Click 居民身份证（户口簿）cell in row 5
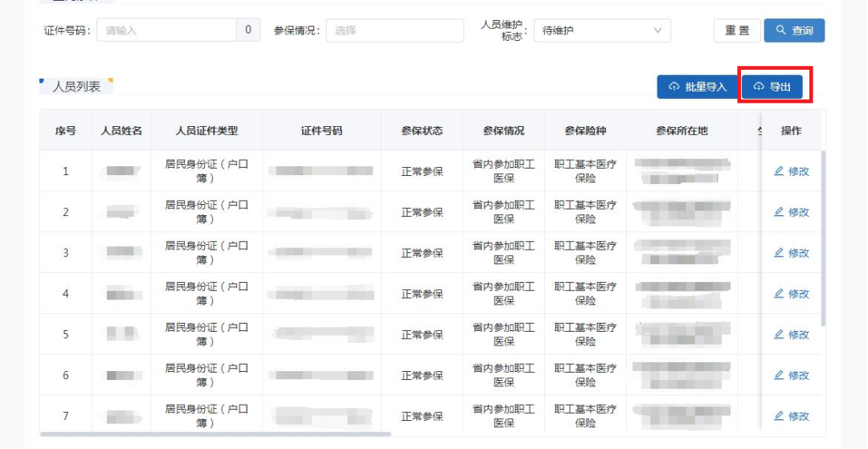The image size is (868, 449). pyautogui.click(x=207, y=334)
